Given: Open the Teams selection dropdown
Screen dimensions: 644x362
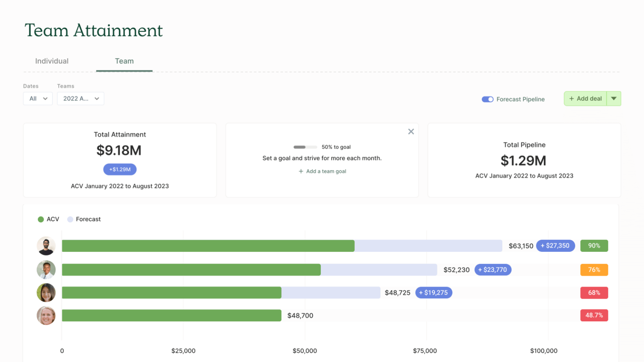Looking at the screenshot, I should pos(80,98).
